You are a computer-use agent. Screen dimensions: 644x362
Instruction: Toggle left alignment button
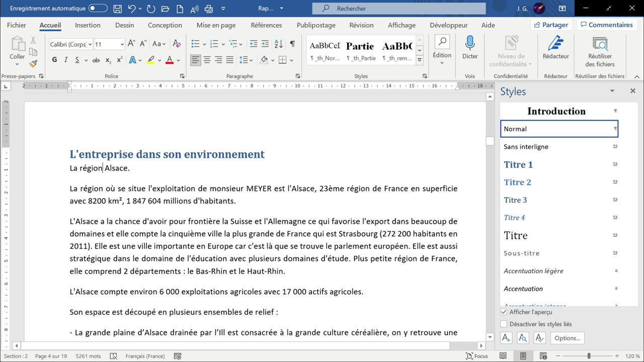click(x=195, y=60)
